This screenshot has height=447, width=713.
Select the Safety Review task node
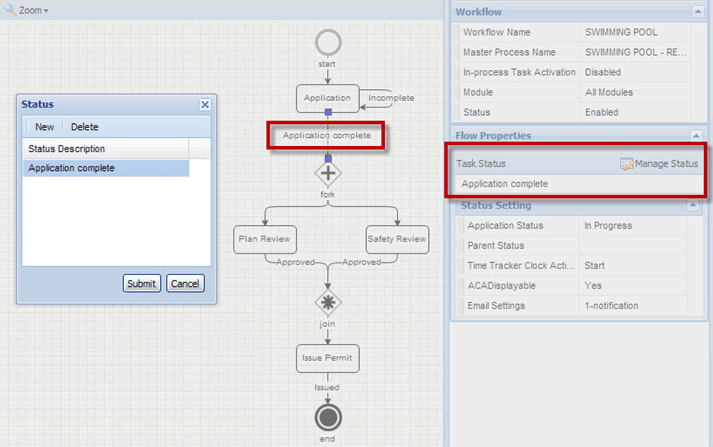pyautogui.click(x=396, y=239)
